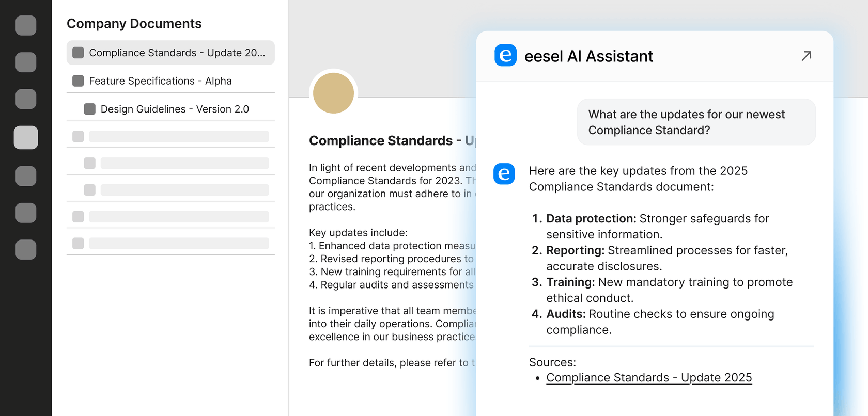The image size is (868, 416).
Task: Click the Company Documents heading
Action: pyautogui.click(x=134, y=24)
